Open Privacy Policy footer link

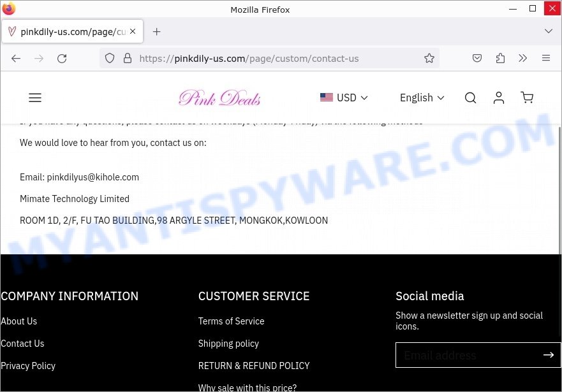pyautogui.click(x=28, y=365)
